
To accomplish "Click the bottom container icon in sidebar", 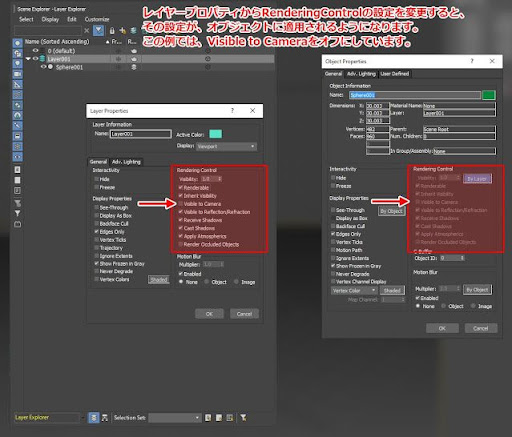I will click(x=17, y=224).
